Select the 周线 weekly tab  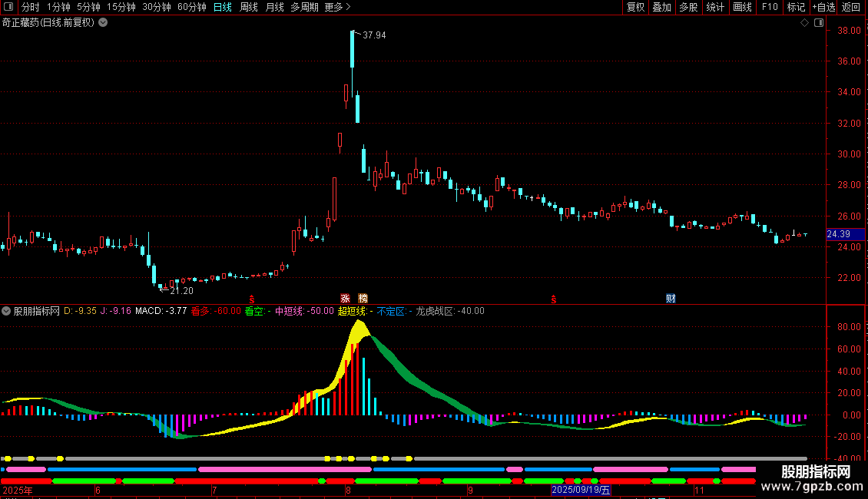point(249,7)
